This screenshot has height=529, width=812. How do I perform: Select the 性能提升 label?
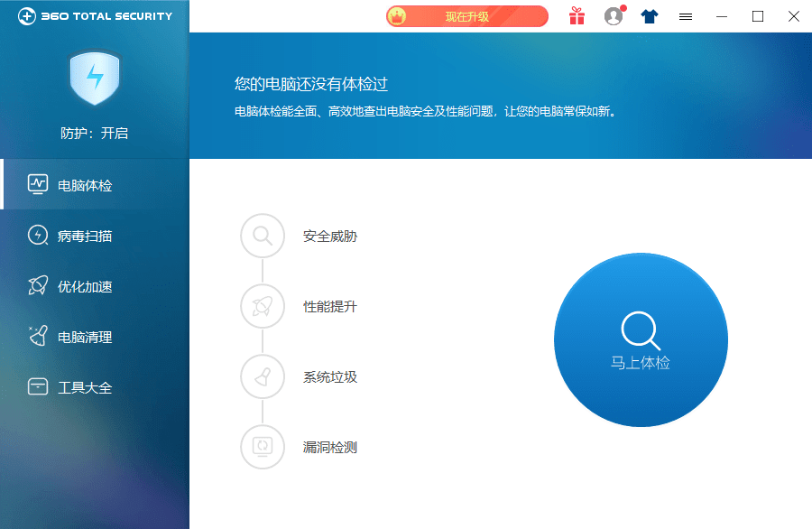(x=330, y=307)
